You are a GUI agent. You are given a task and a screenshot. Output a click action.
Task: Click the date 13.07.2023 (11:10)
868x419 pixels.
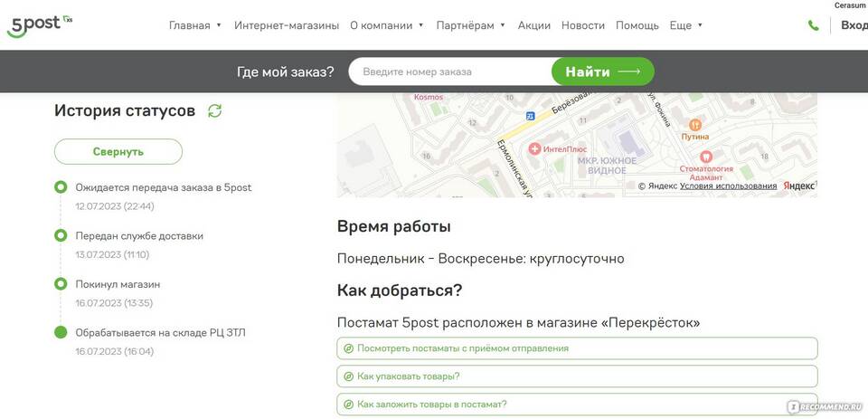pos(112,255)
